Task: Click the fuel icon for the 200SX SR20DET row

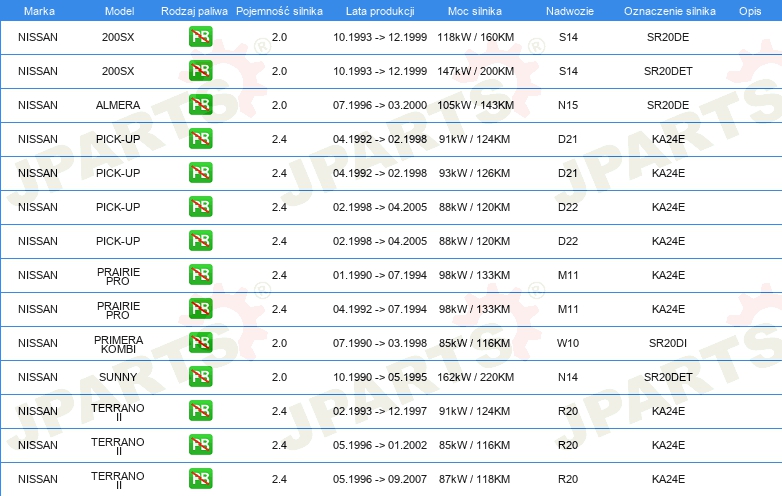Action: 200,71
